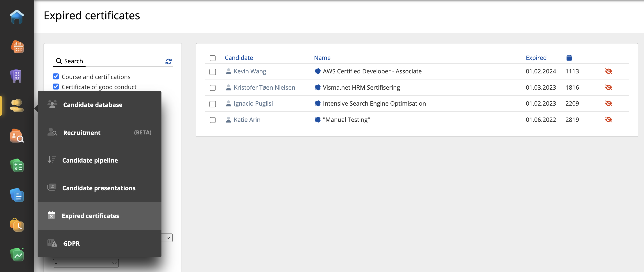Open the green calculator sidebar icon
Viewport: 644px width, 272px height.
click(x=17, y=165)
